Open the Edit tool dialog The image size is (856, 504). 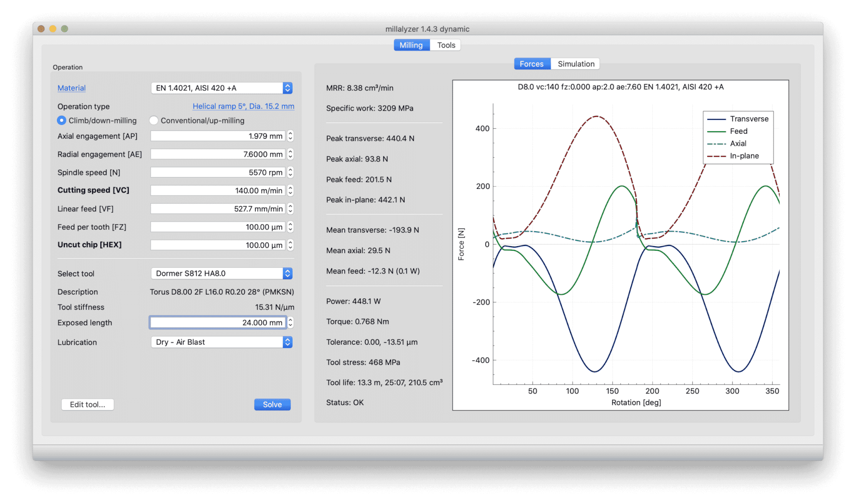87,404
